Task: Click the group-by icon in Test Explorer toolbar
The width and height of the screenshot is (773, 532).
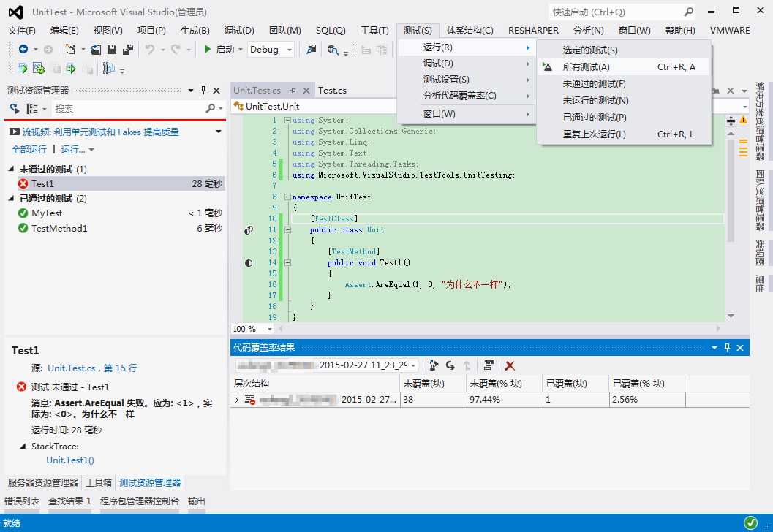Action: [x=32, y=108]
